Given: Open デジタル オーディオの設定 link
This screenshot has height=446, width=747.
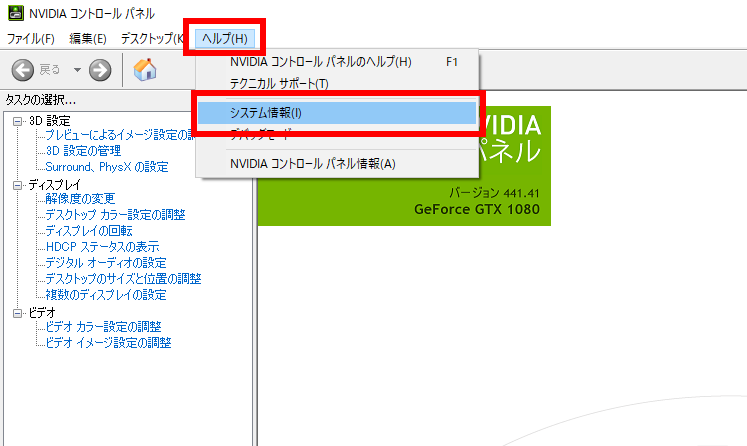Looking at the screenshot, I should point(106,263).
